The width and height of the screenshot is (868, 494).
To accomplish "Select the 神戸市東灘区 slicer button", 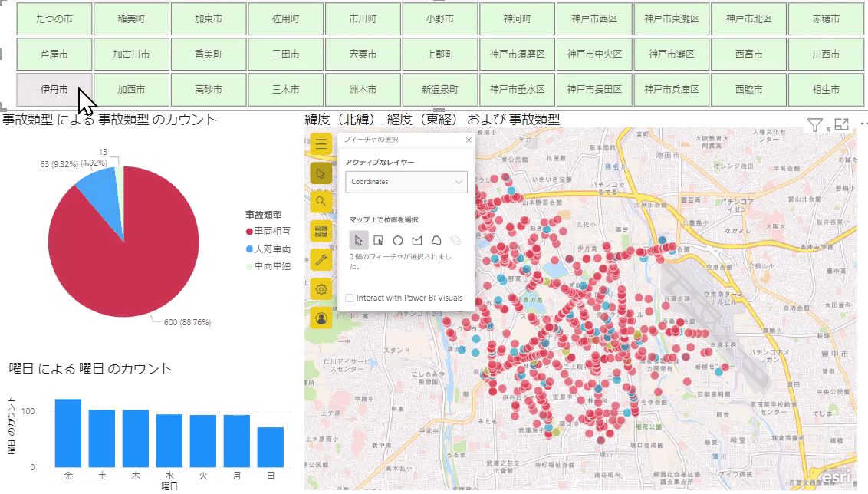I will [x=672, y=19].
